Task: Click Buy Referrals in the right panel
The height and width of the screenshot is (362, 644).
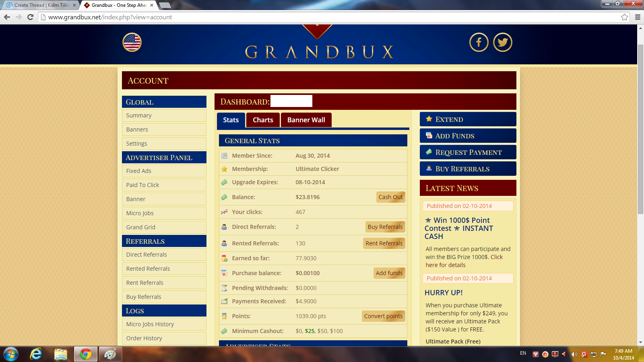Action: 468,169
